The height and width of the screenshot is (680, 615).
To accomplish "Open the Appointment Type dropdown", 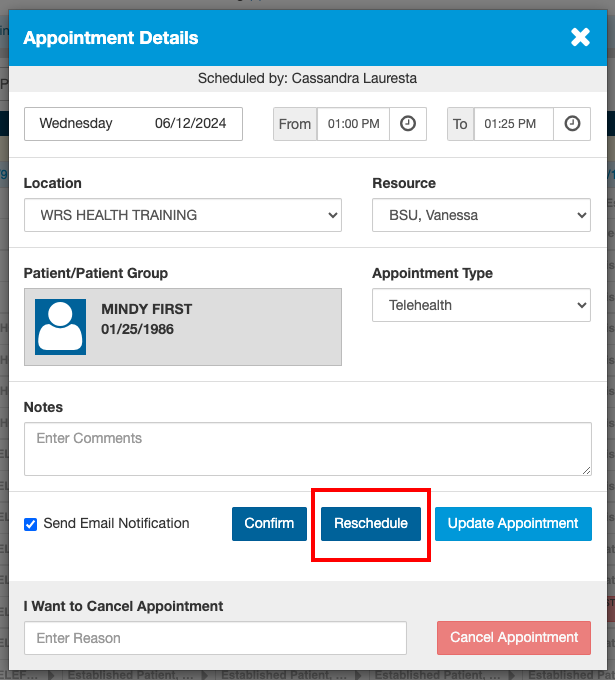I will point(481,305).
